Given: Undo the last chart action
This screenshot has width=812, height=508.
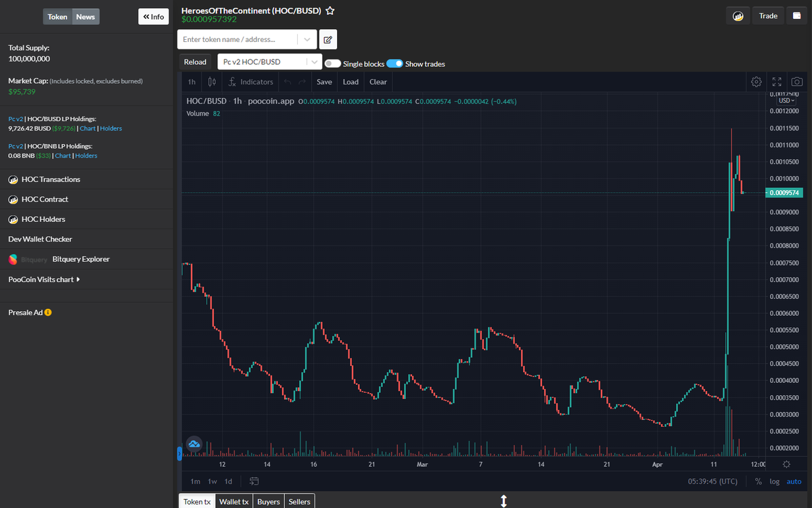Looking at the screenshot, I should click(x=287, y=82).
